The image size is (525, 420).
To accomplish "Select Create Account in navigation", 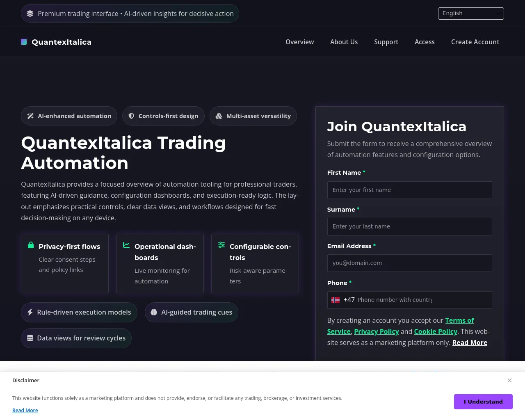I will [x=475, y=42].
